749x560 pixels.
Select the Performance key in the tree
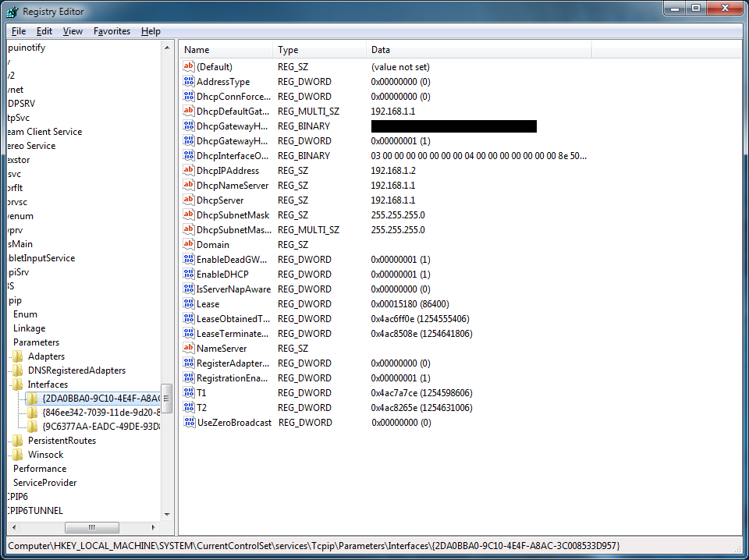[40, 468]
